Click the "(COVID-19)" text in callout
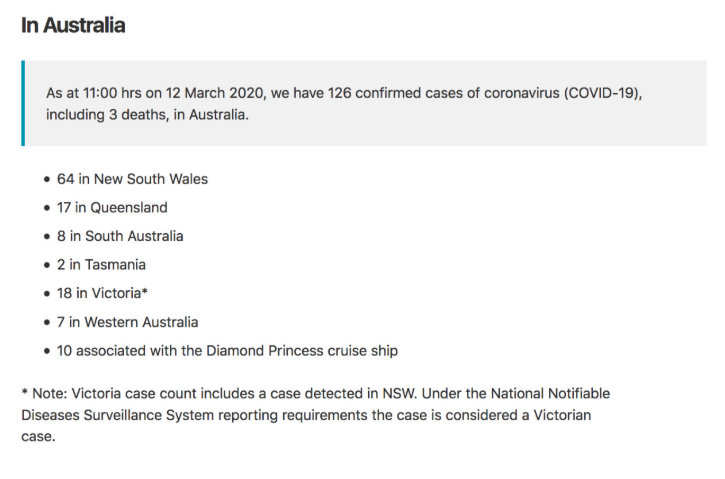Screen dimensions: 725x479 602,93
